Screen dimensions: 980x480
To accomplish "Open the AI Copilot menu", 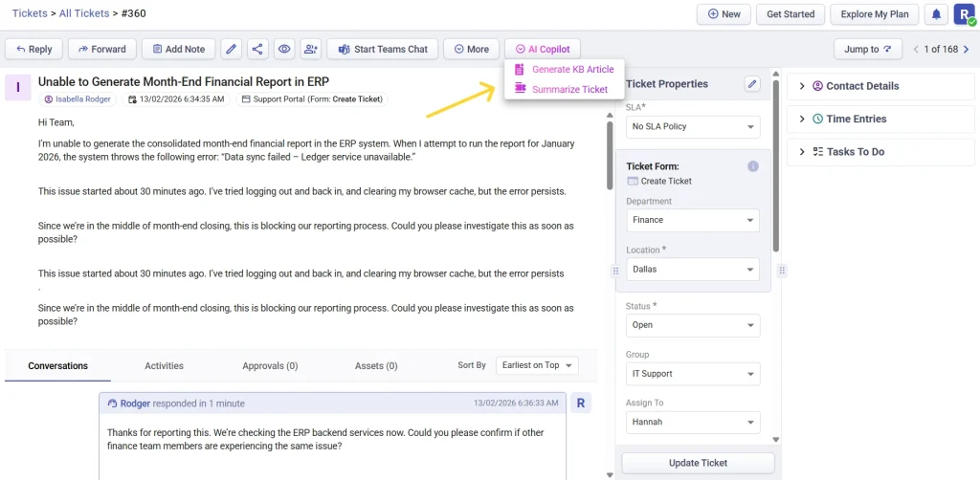I will [543, 50].
